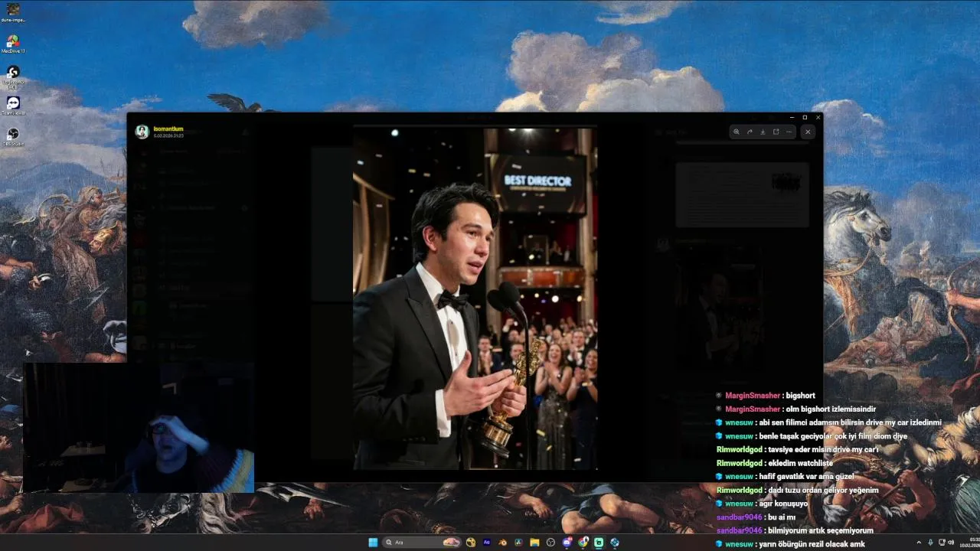Click the microphone icon in system tray

[930, 543]
